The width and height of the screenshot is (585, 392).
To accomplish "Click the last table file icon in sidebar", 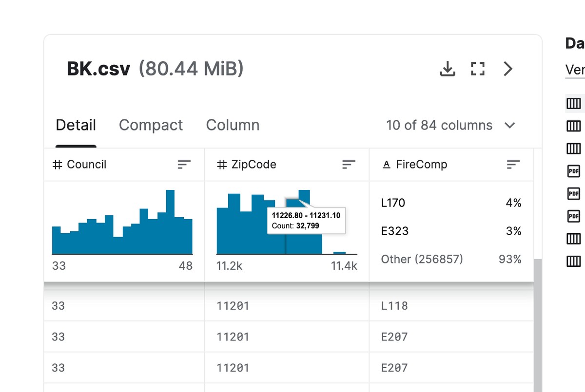I will click(574, 261).
